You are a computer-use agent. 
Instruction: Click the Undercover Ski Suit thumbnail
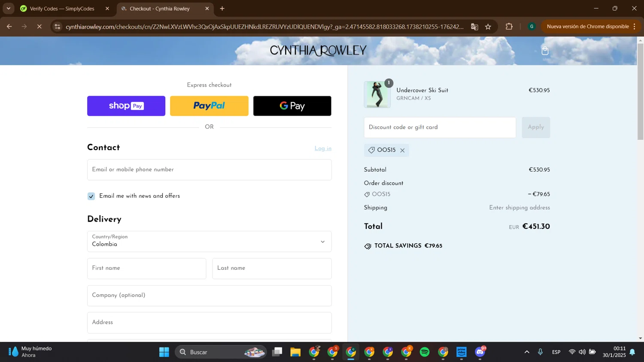[x=377, y=94]
